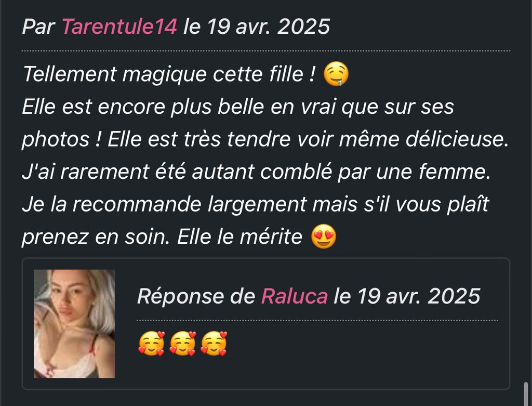Viewport: 532px width, 406px height.
Task: Click the last smiling-hearts emoji in reply
Action: click(214, 344)
